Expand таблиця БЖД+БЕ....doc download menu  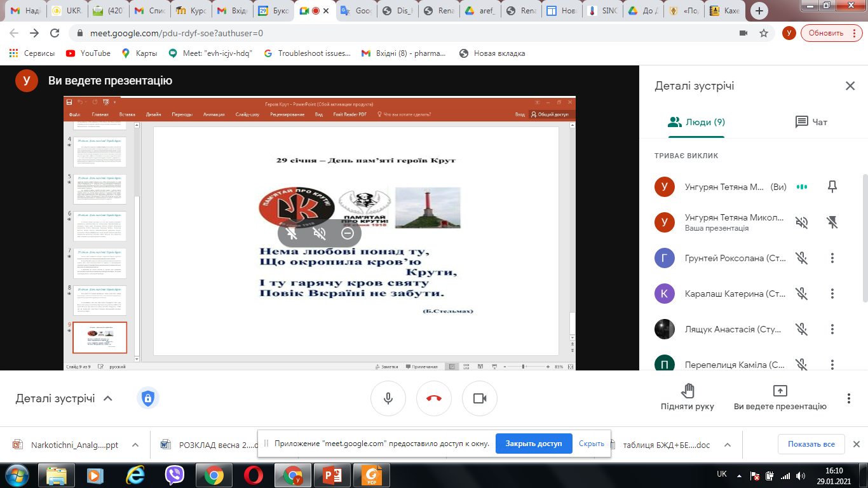(728, 445)
